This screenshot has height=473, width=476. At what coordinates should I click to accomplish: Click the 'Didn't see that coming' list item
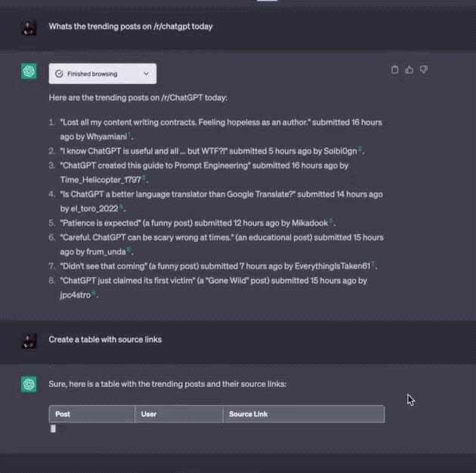[218, 266]
